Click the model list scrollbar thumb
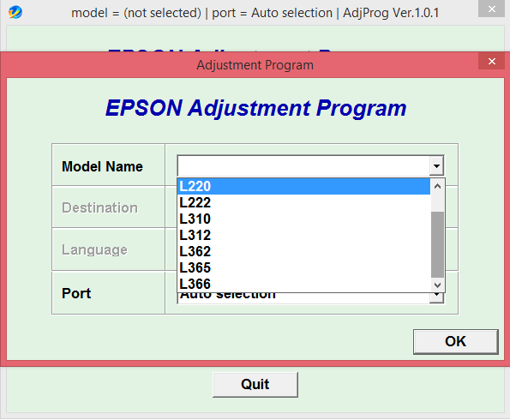Screen dimensions: 510x420 point(437,244)
